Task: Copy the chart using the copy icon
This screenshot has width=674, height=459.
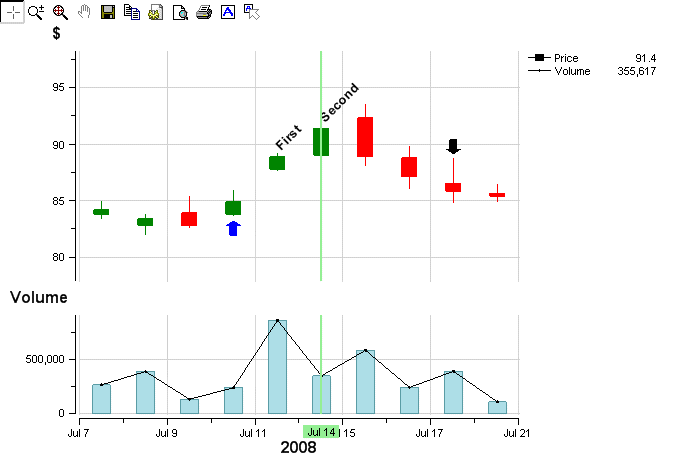Action: 131,12
